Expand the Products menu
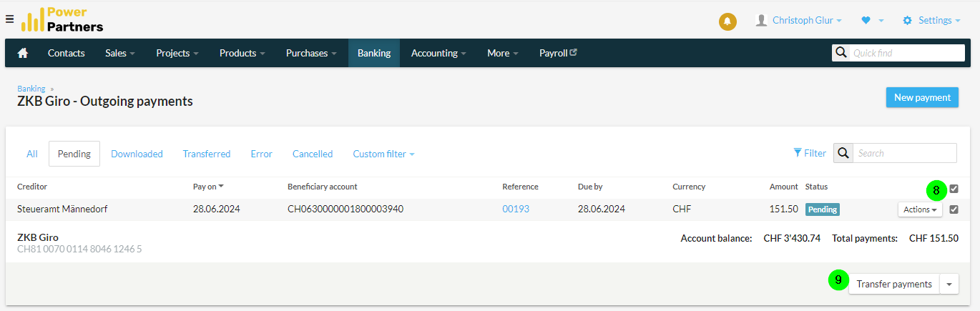Image resolution: width=980 pixels, height=311 pixels. (242, 53)
